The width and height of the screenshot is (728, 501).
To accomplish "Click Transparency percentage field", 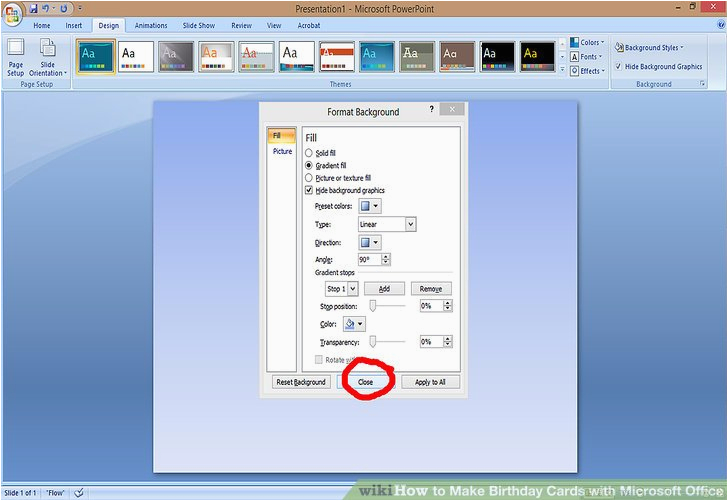I will point(431,342).
